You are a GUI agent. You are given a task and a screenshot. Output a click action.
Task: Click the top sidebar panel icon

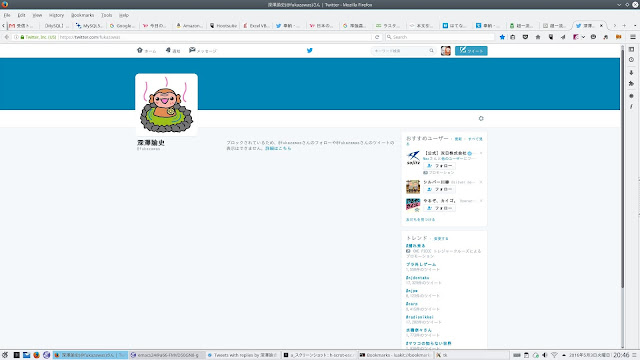[631, 49]
